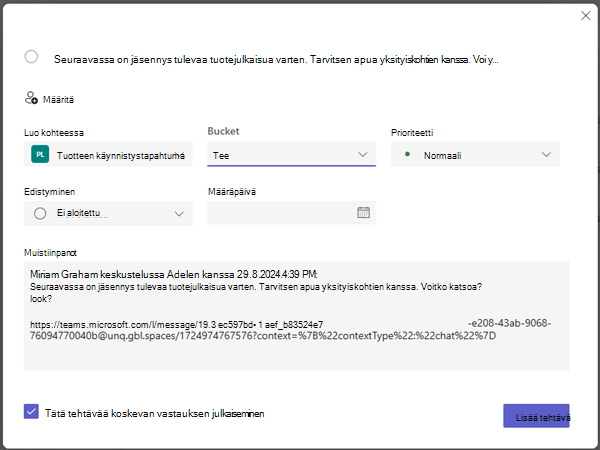Mark the task complete using the circle

pyautogui.click(x=31, y=57)
